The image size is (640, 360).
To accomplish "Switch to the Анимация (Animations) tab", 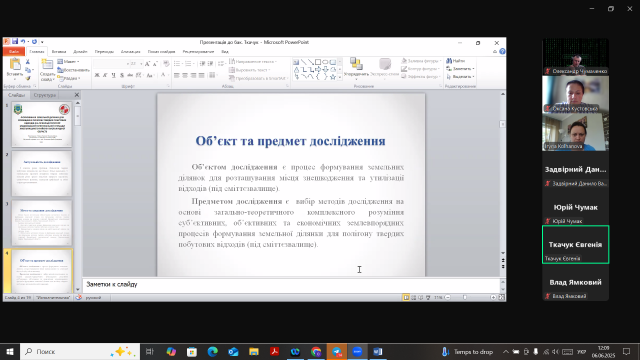I will pyautogui.click(x=131, y=52).
